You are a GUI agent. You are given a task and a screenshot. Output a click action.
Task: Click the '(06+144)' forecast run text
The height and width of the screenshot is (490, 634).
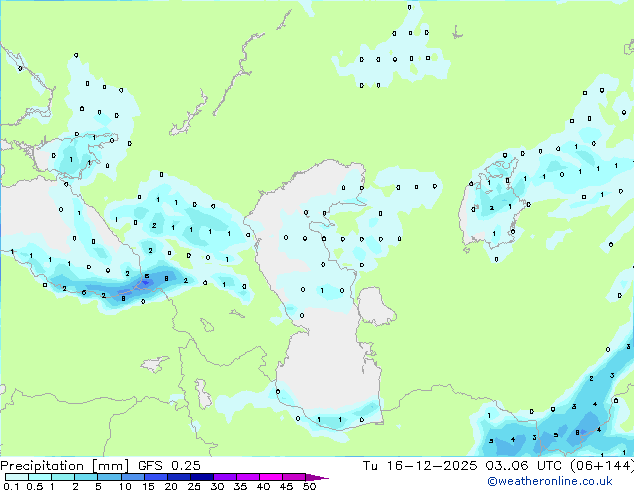tap(602, 466)
